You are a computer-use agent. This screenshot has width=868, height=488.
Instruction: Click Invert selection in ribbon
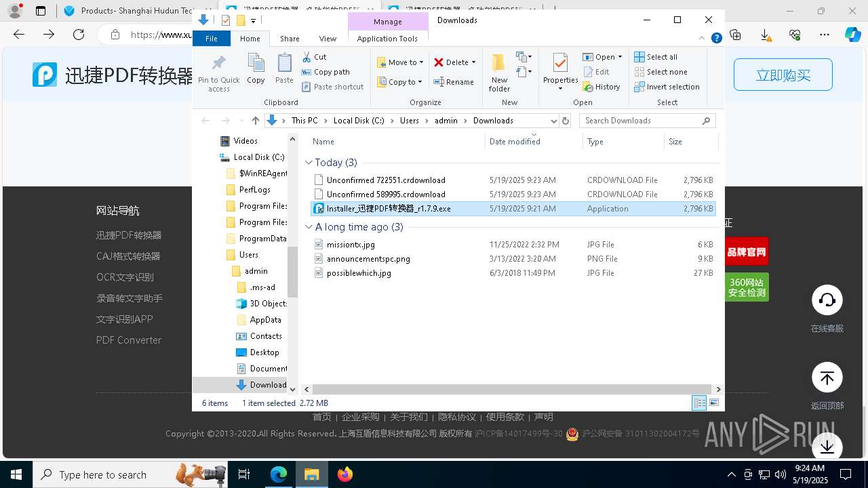[667, 87]
